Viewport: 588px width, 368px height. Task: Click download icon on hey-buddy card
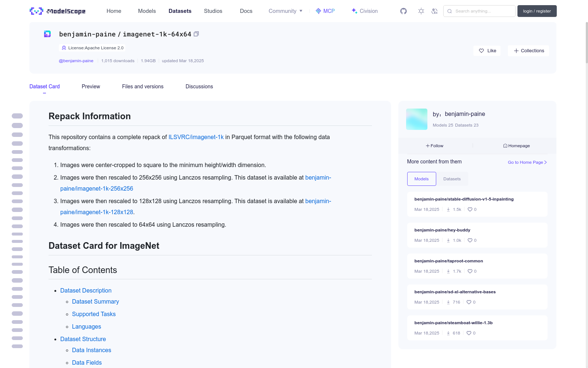click(448, 240)
